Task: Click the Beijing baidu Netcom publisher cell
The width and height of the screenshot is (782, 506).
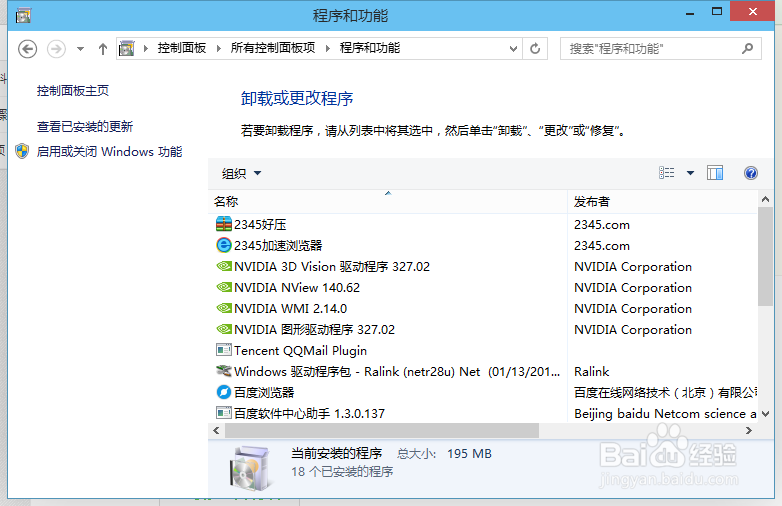Action: 665,414
